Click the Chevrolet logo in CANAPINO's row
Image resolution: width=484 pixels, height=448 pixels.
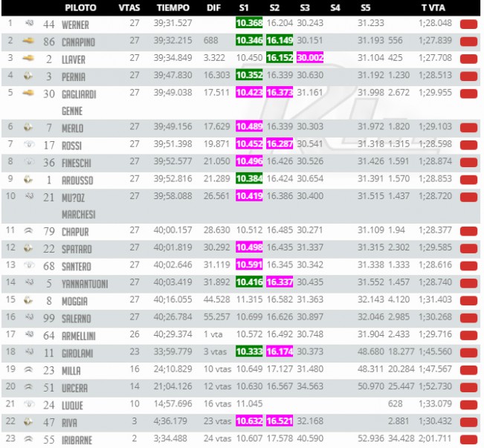(28, 40)
